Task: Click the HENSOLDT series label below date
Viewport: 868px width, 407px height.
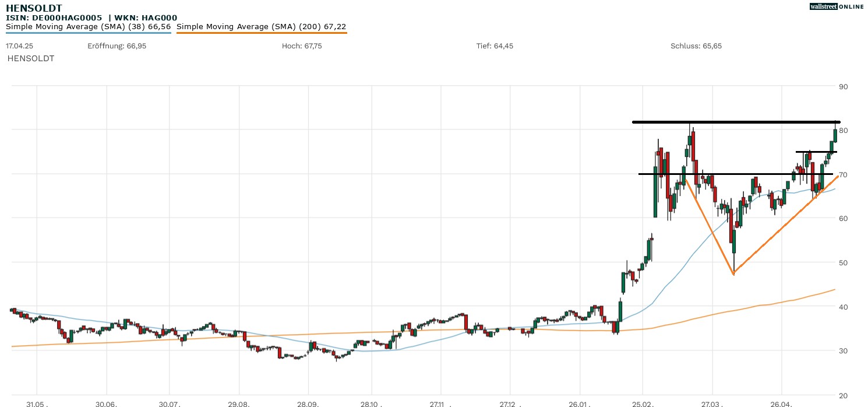Action: pos(31,58)
